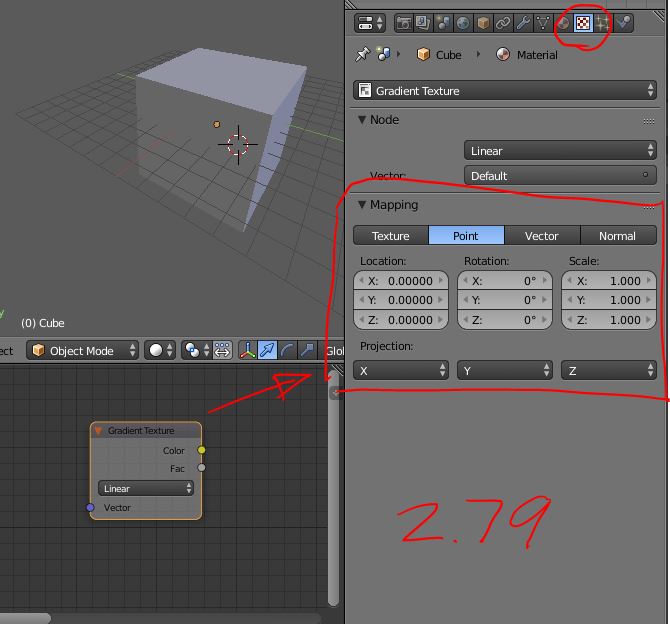This screenshot has width=670, height=624.
Task: Open the Render Layers properties tab
Action: coord(423,23)
